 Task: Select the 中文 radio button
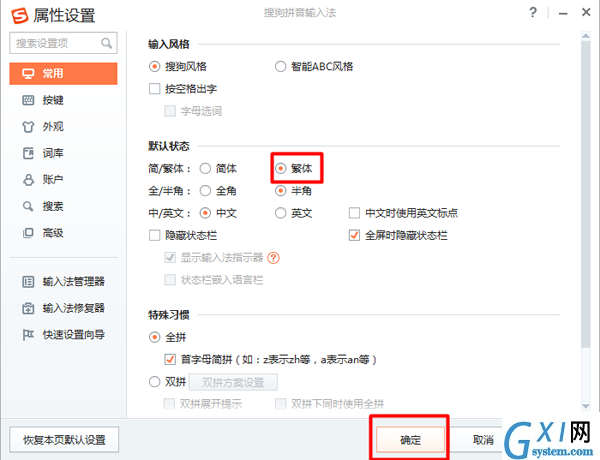click(205, 213)
